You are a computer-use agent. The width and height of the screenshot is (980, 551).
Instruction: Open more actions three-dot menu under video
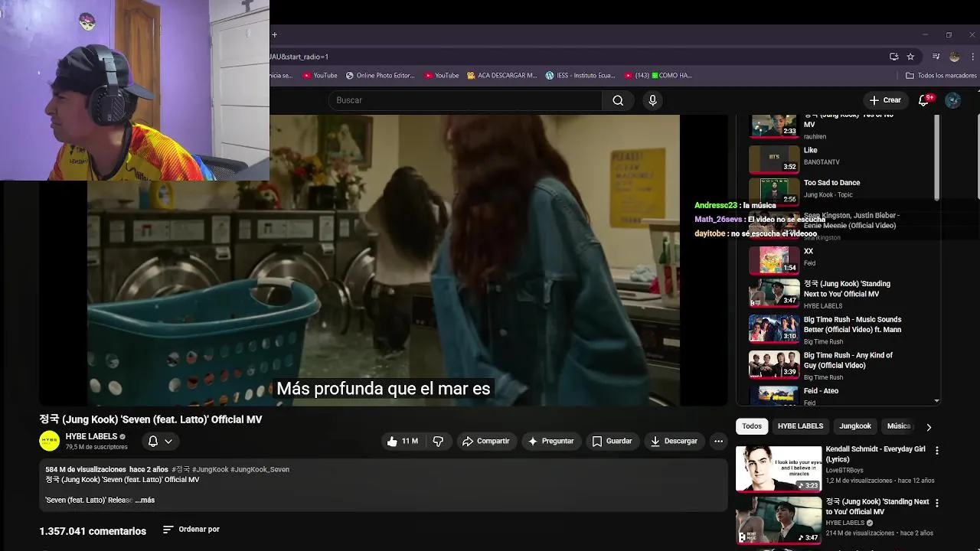[x=718, y=441]
